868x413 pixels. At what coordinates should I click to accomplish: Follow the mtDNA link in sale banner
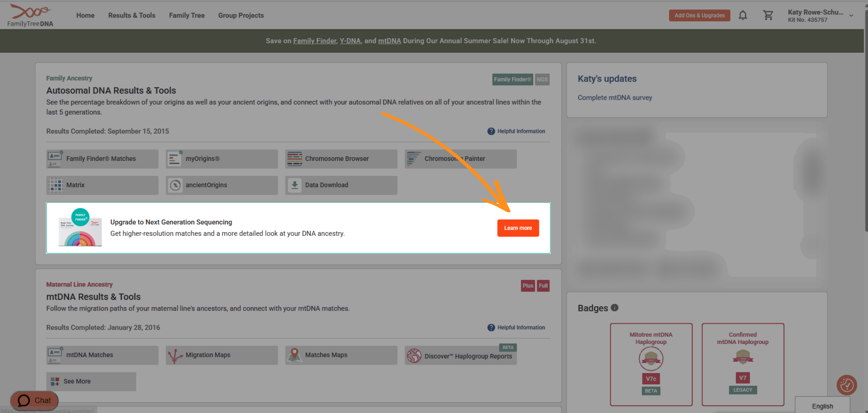(390, 41)
